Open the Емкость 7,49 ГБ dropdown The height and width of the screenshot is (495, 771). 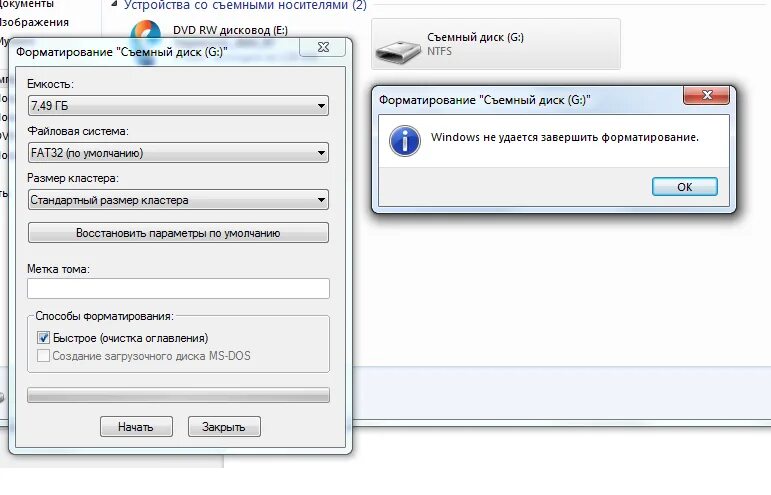click(x=178, y=106)
